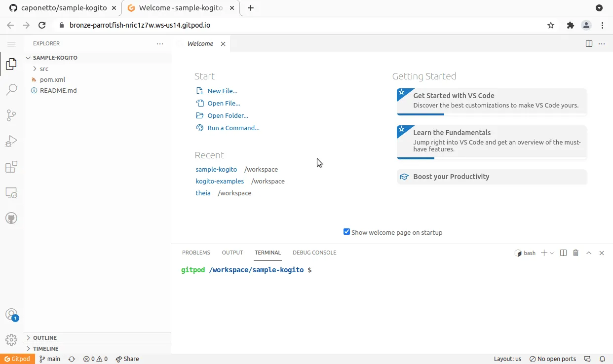Viewport: 613px width, 364px height.
Task: Open the Explorer view in activity bar
Action: (11, 64)
